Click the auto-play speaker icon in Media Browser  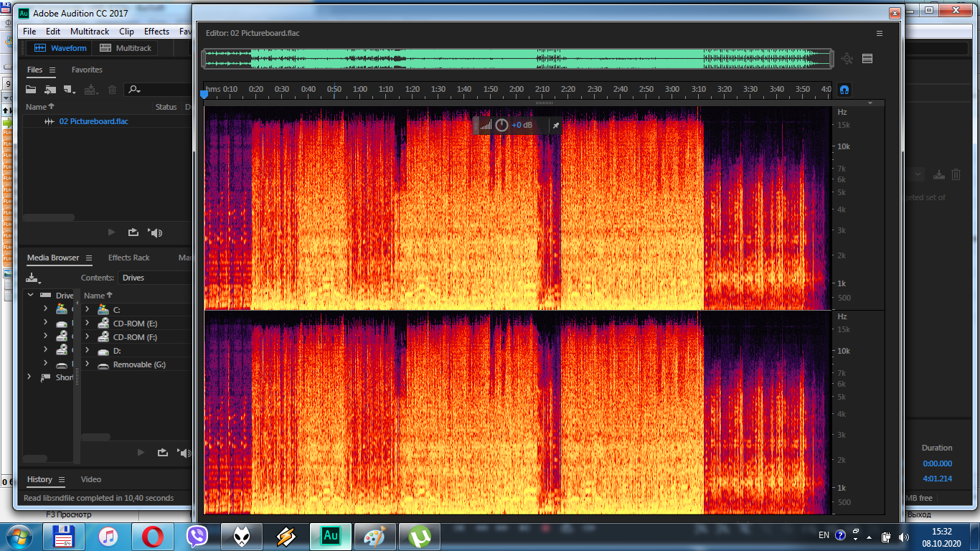tap(185, 453)
